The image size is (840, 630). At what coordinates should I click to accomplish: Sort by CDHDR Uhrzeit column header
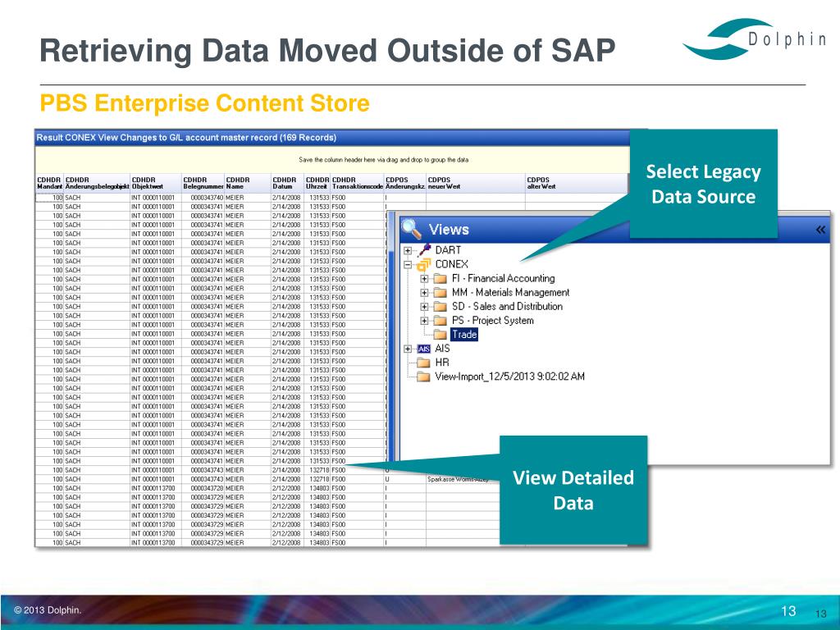tap(317, 183)
